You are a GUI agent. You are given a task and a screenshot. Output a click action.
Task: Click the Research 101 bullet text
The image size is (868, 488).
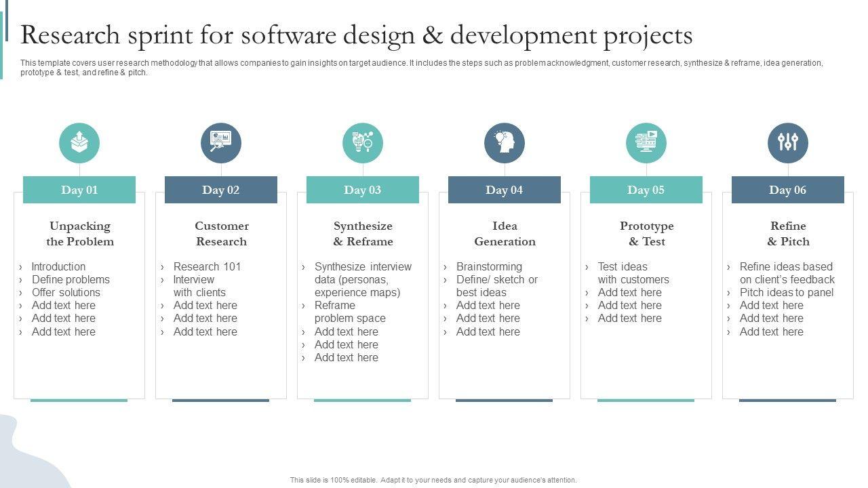pyautogui.click(x=207, y=266)
